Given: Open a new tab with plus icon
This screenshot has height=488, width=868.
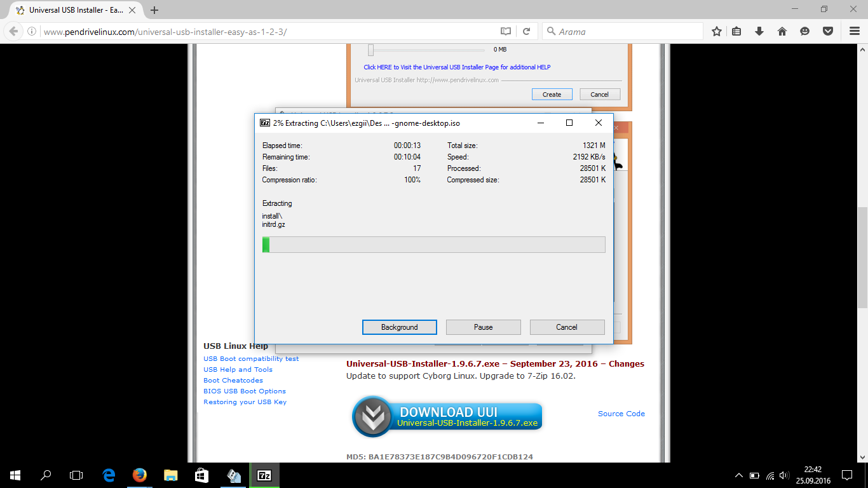Looking at the screenshot, I should pos(154,10).
